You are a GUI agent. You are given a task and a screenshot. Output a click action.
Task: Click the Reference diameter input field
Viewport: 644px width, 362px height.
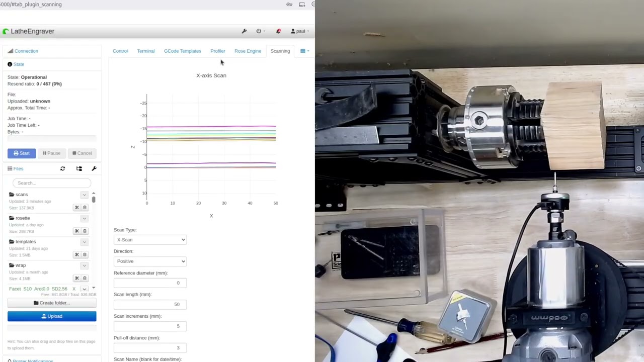150,283
